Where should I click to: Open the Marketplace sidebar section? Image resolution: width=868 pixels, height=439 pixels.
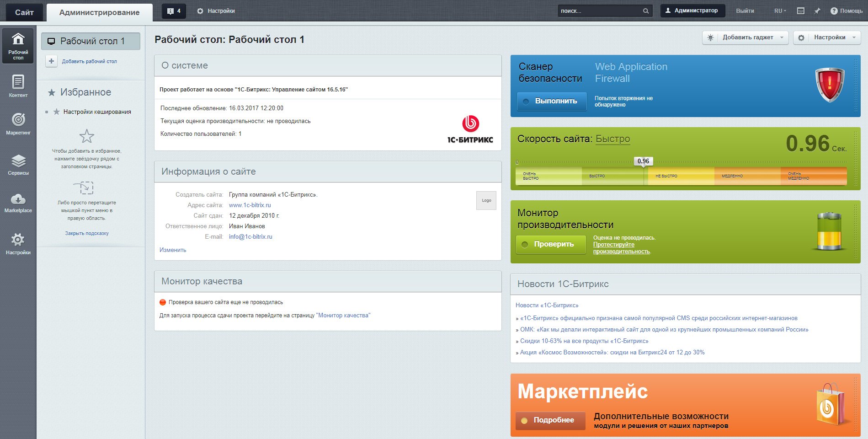click(18, 203)
